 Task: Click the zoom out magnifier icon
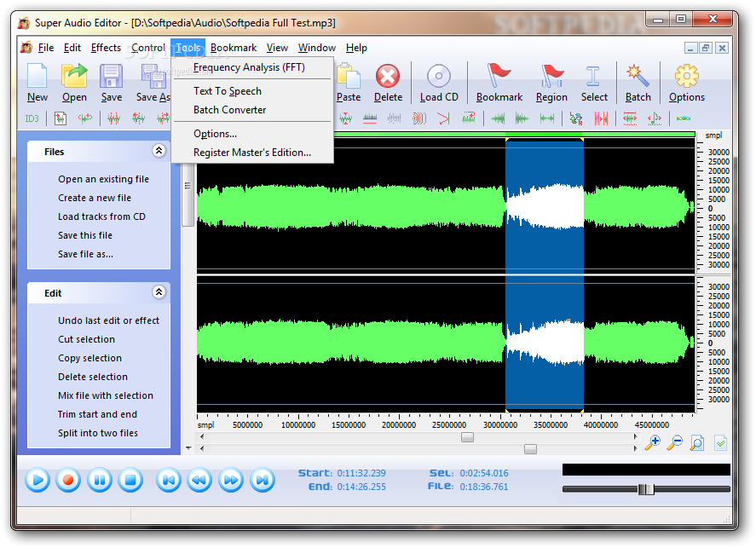(x=674, y=442)
